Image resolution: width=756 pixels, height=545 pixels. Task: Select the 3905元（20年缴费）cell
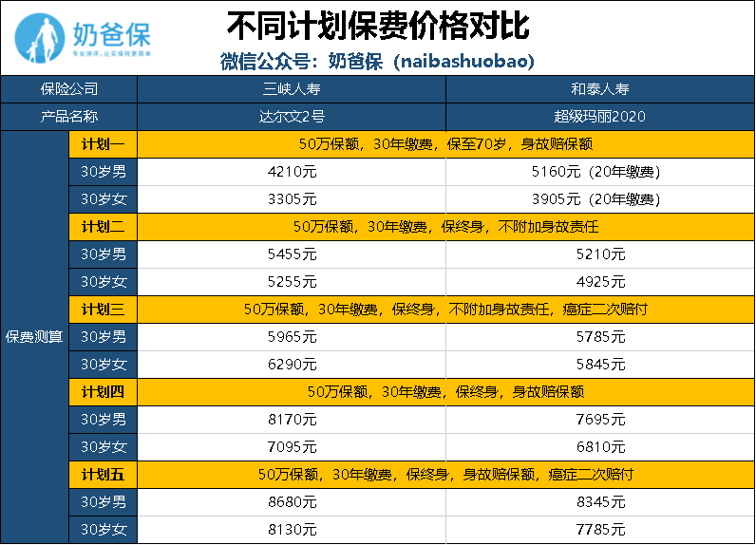pyautogui.click(x=600, y=199)
